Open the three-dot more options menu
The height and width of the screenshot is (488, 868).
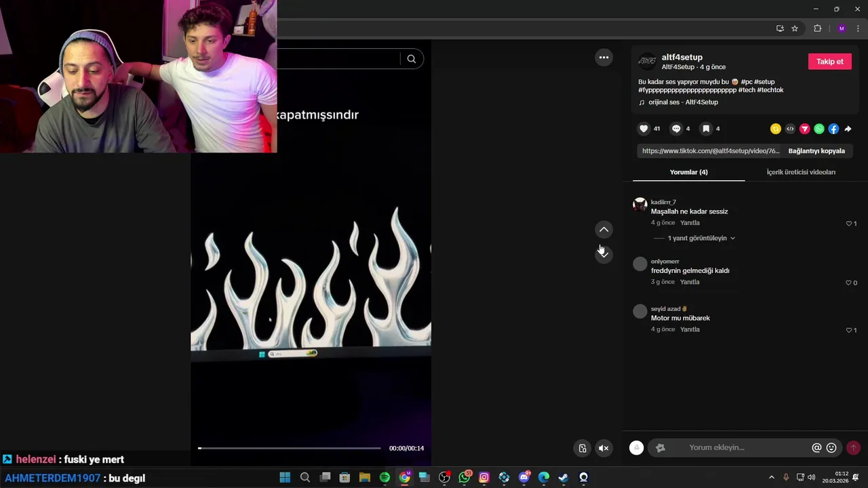[604, 58]
